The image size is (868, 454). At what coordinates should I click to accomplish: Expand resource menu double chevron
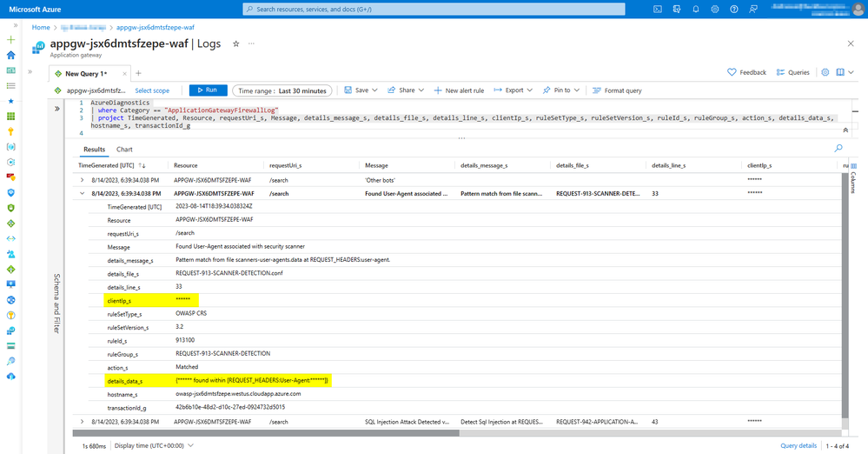click(30, 72)
